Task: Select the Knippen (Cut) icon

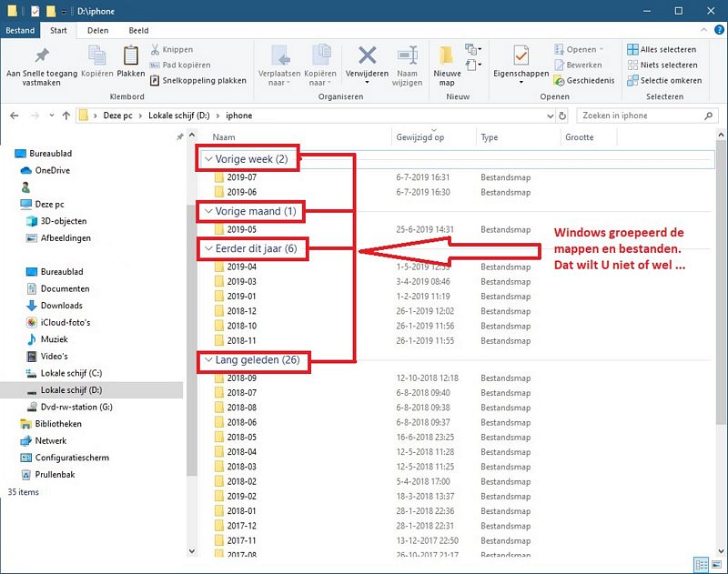Action: point(153,48)
